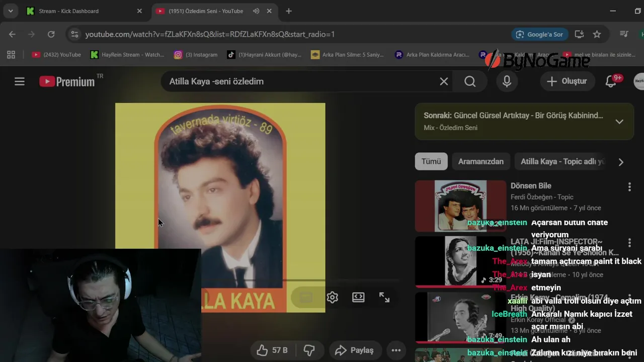Enter fullscreen on the video player
The image size is (644, 362).
click(x=384, y=298)
